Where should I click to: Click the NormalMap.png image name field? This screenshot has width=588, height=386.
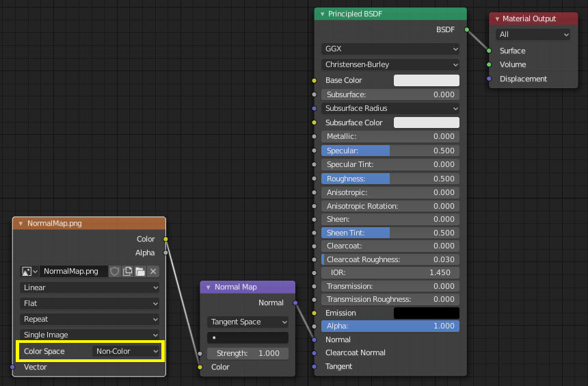pos(73,272)
